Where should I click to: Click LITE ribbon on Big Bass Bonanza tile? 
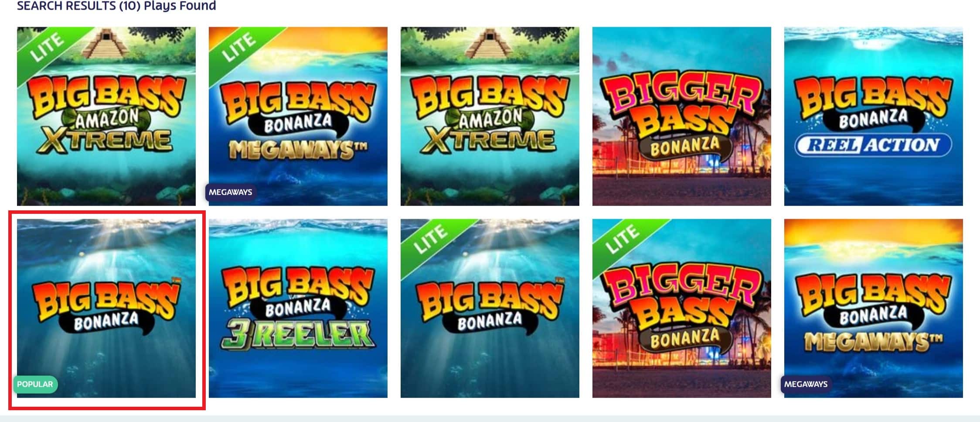(x=431, y=239)
